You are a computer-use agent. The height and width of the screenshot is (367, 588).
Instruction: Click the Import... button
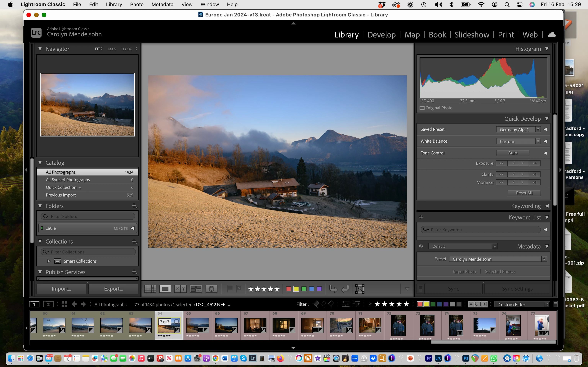coord(61,289)
